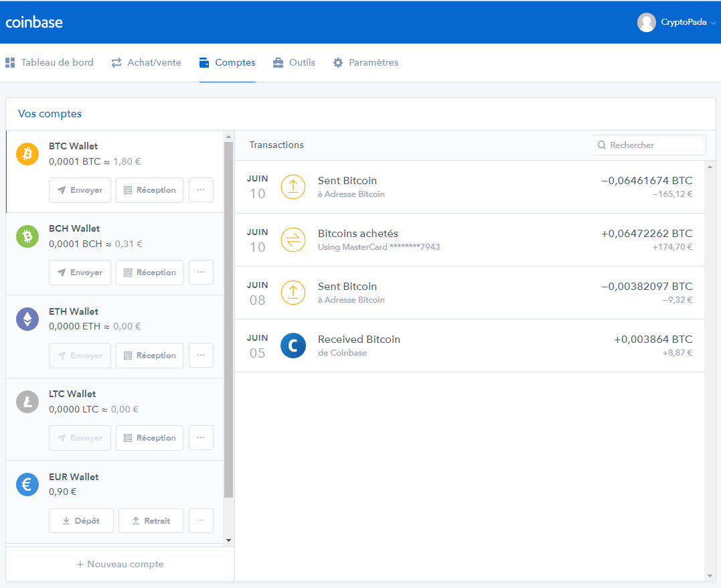Screen dimensions: 721x588
Task: Click the wallet list scroll-up arrow
Action: point(228,137)
